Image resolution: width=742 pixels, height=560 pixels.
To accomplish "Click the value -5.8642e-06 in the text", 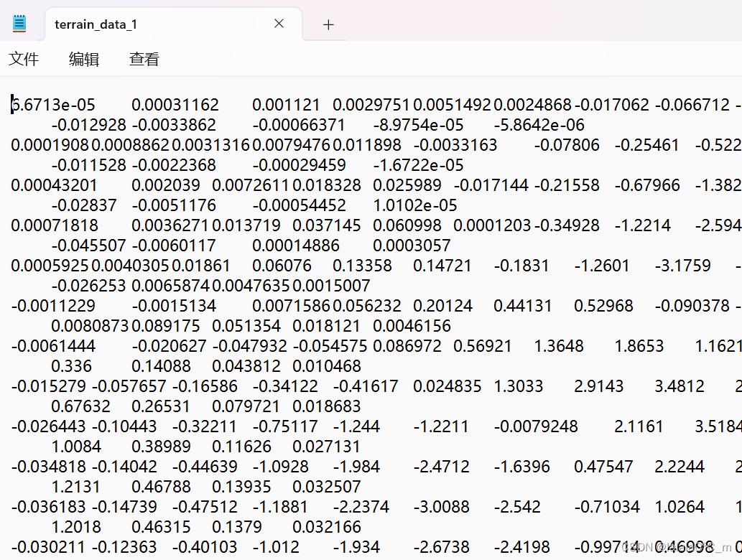I will (x=534, y=125).
